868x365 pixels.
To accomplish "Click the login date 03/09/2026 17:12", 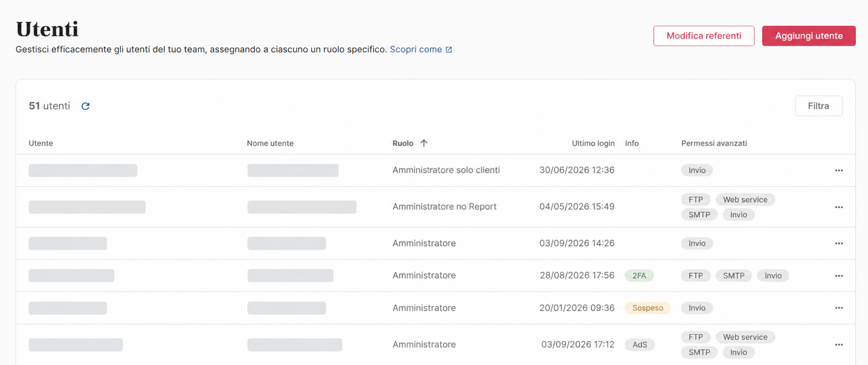I will pos(578,344).
